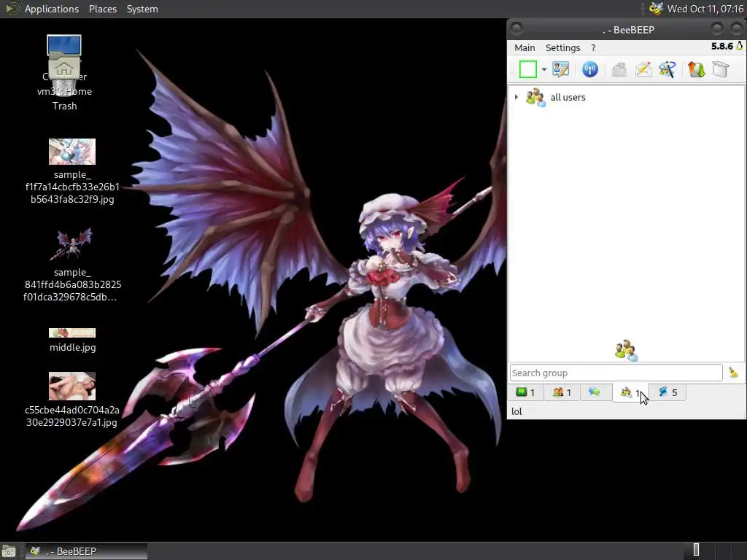The width and height of the screenshot is (747, 560).
Task: Expand the all users group
Action: [516, 97]
